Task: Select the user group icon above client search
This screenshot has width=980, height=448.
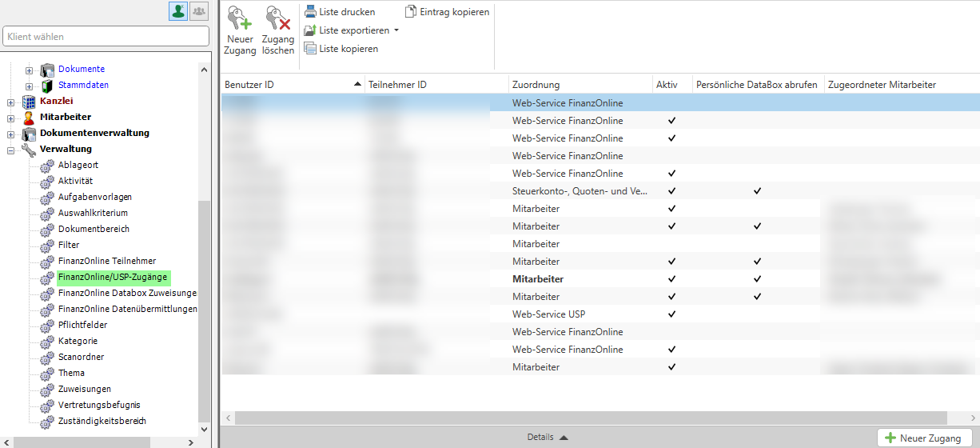Action: coord(198,11)
